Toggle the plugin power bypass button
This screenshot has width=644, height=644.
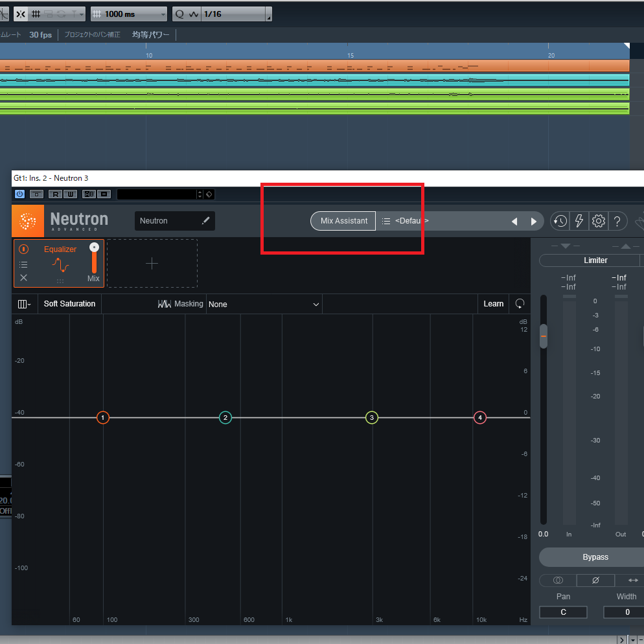click(x=19, y=194)
